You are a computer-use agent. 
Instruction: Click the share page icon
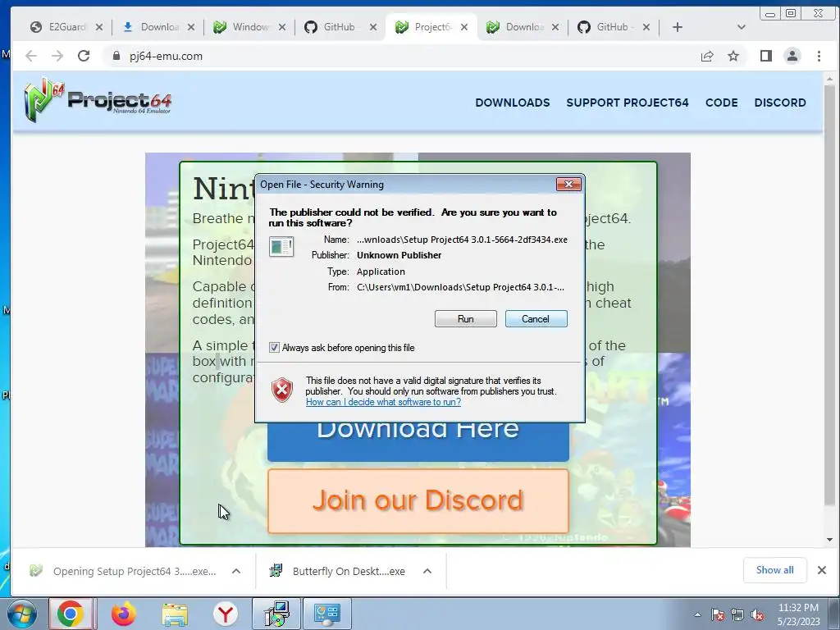pyautogui.click(x=707, y=56)
